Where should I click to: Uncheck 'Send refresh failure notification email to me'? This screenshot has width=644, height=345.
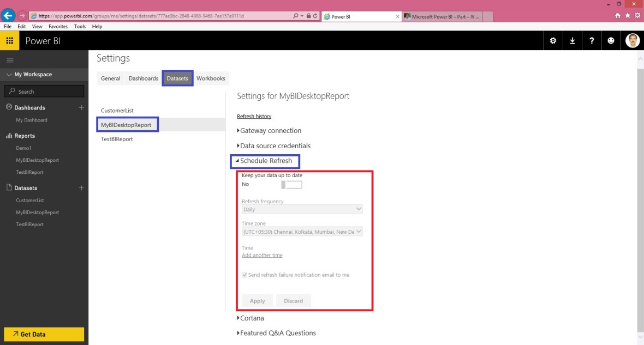pyautogui.click(x=244, y=275)
